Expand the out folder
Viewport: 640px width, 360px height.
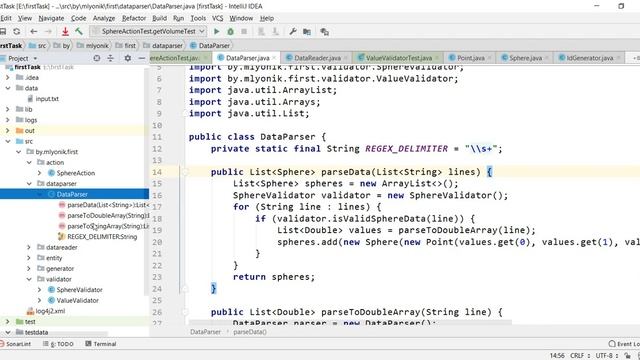tap(7, 131)
